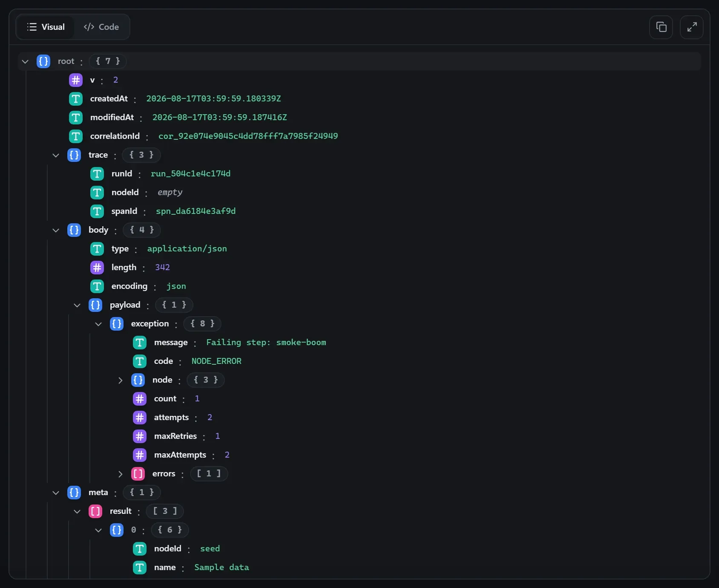The width and height of the screenshot is (719, 588).
Task: Click the array icon beside result
Action: 95,511
